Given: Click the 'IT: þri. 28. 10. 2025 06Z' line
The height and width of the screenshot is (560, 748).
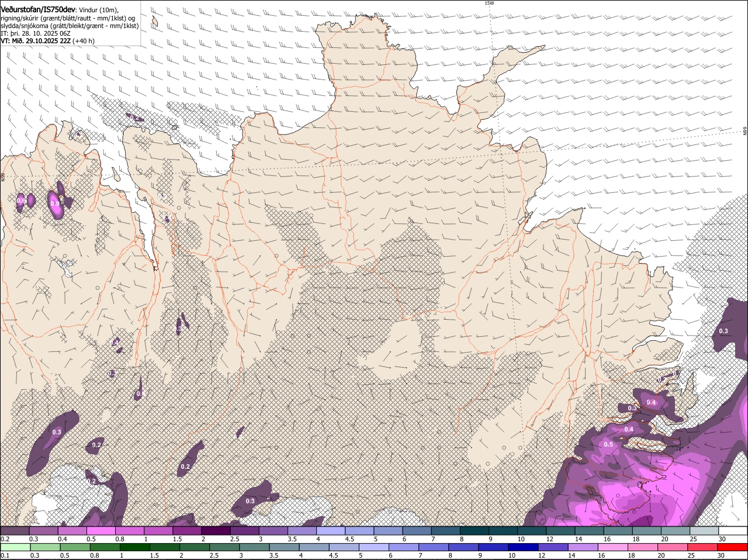Looking at the screenshot, I should [x=36, y=33].
